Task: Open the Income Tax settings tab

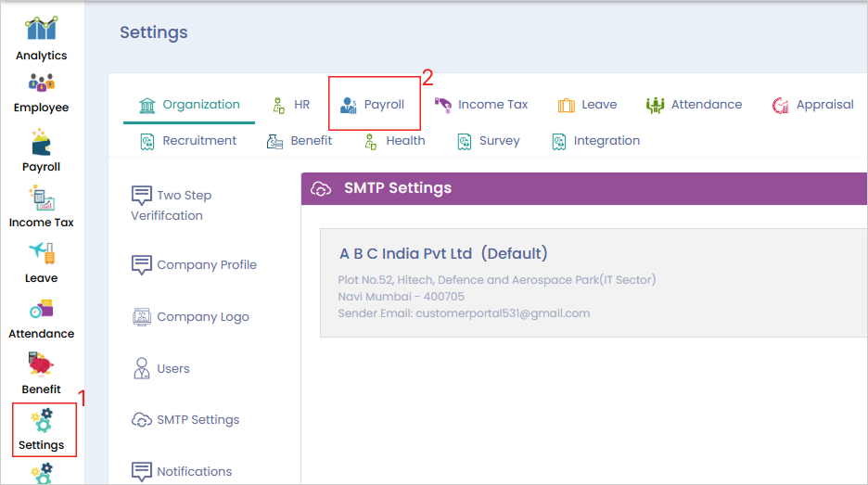Action: [x=481, y=105]
